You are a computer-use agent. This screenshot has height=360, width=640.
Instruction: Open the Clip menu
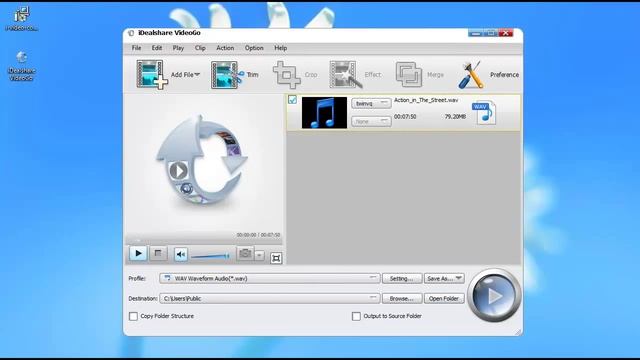click(x=200, y=48)
